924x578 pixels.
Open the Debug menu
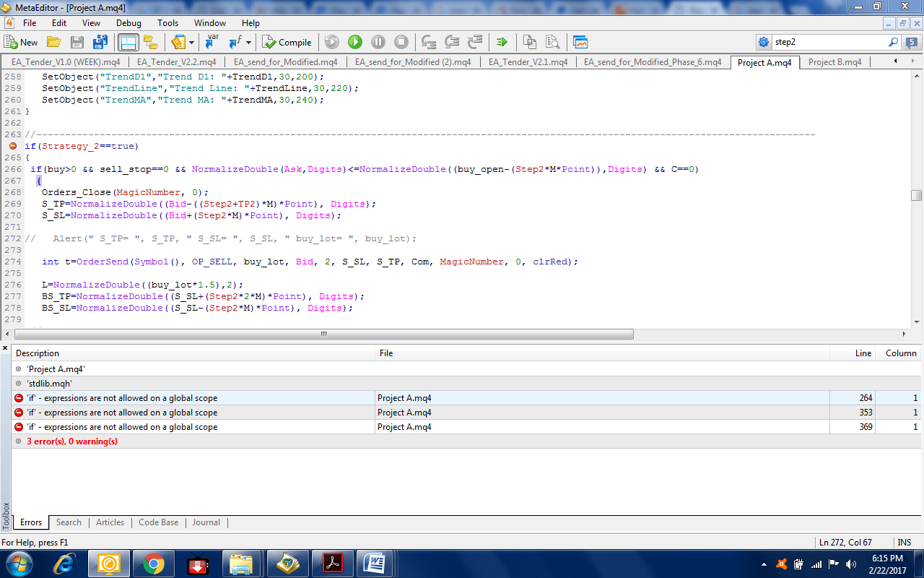point(128,22)
